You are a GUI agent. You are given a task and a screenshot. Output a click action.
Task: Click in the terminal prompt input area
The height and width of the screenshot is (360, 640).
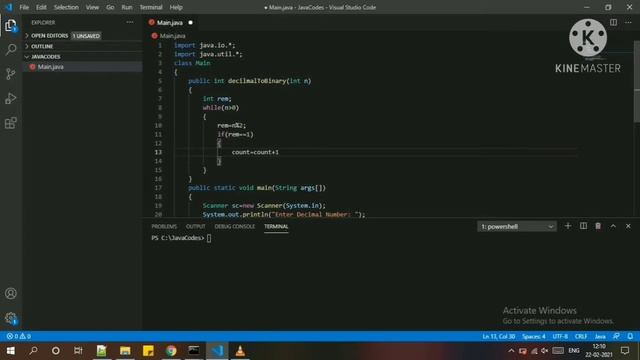[209, 238]
